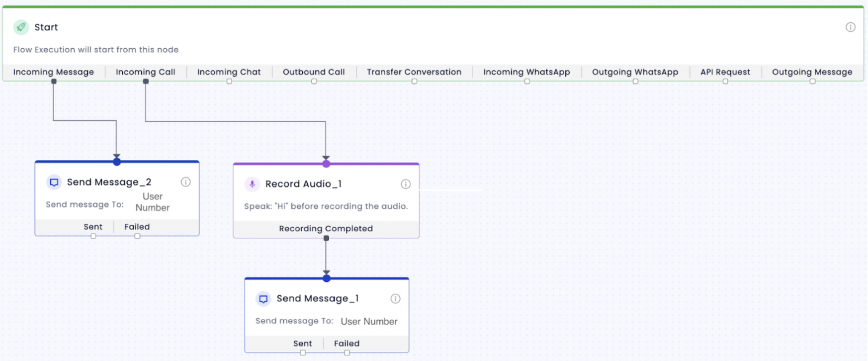Click Sent connector below Send Message_1
Screen dimensions: 868x361
[x=303, y=353]
